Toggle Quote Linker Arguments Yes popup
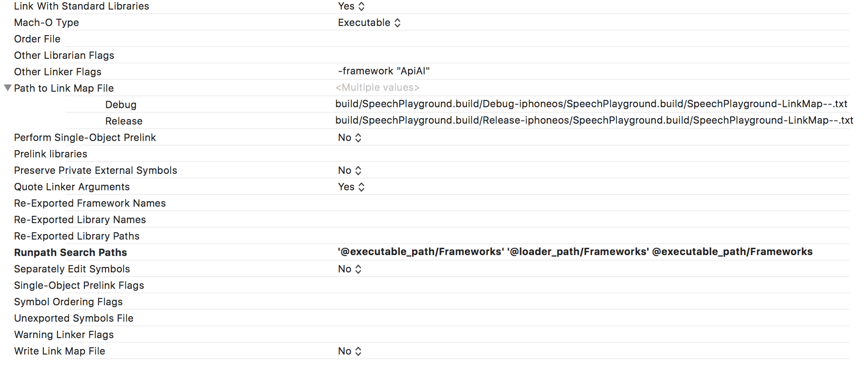This screenshot has width=868, height=376. click(351, 187)
